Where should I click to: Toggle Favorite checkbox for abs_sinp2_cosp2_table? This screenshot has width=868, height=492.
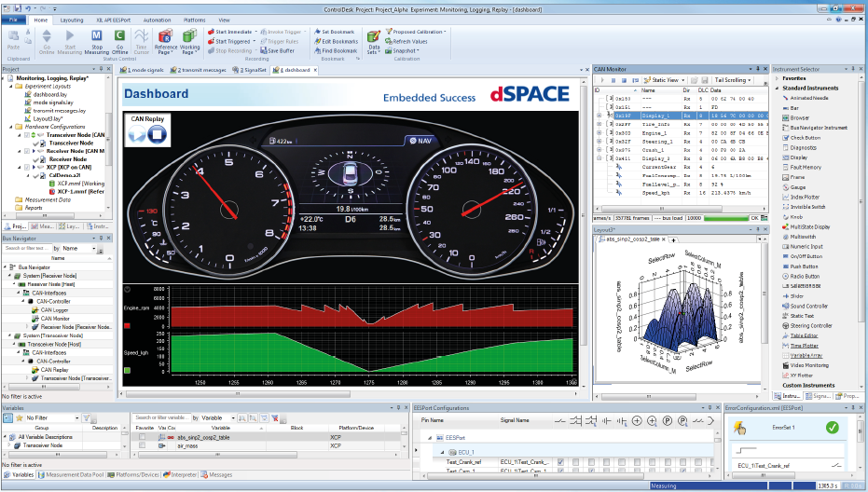pos(143,437)
